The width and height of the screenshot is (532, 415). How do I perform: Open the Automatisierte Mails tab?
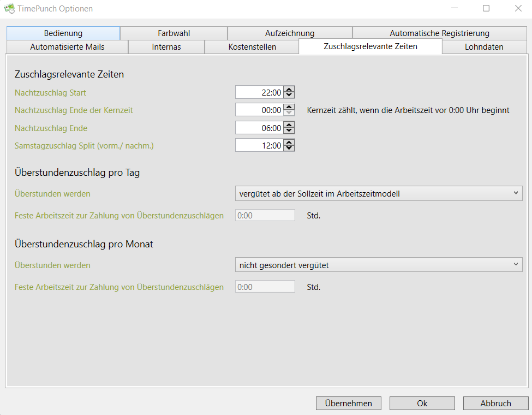click(67, 47)
